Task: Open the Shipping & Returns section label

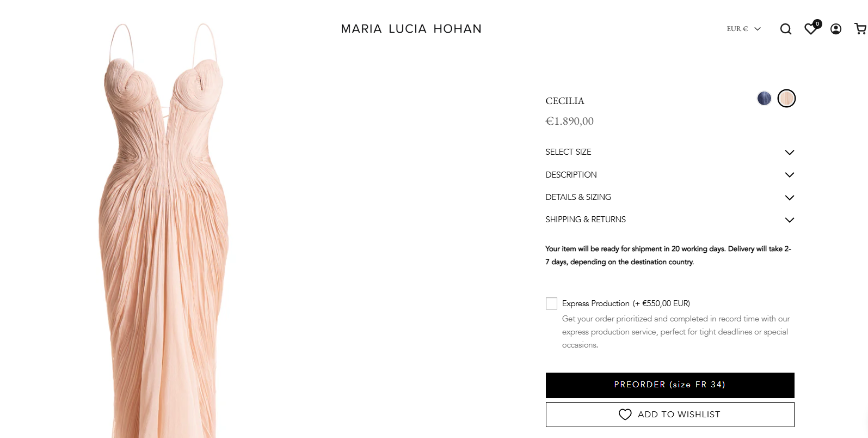Action: coord(586,220)
